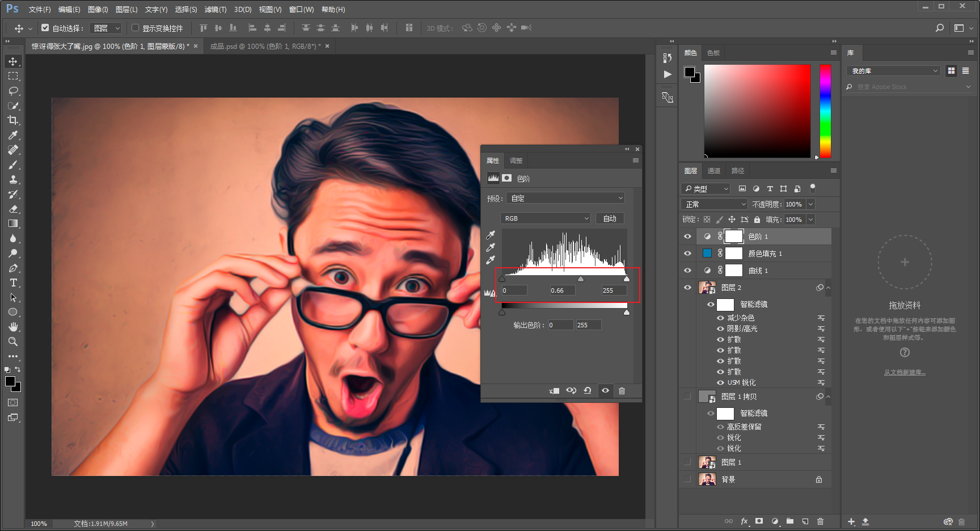Toggle layer visibility in Levels properties panel

pos(605,391)
